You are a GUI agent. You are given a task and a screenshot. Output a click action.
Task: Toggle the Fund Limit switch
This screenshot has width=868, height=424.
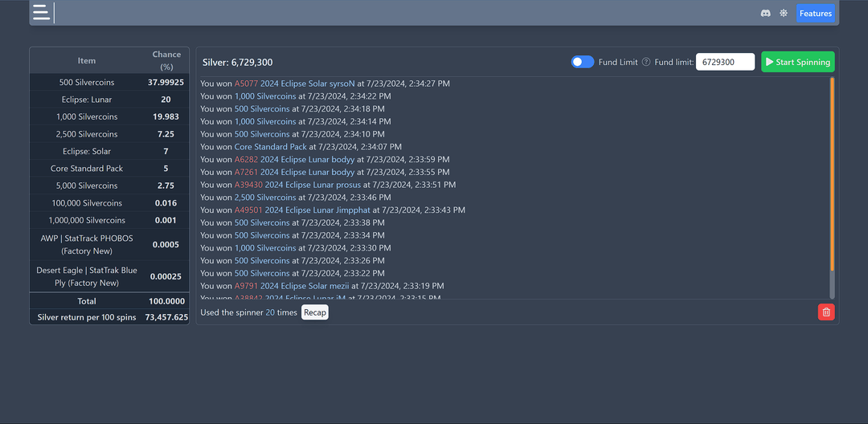pos(583,63)
